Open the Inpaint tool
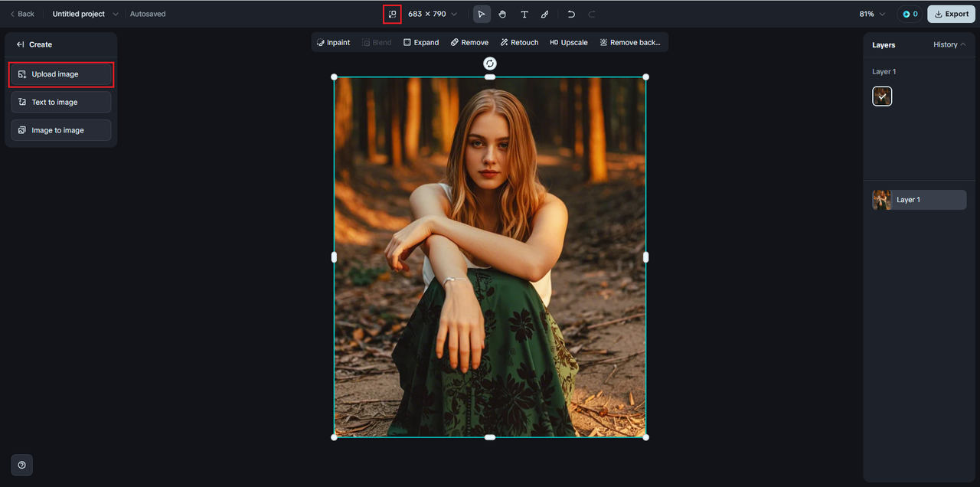Viewport: 980px width, 487px height. [333, 42]
